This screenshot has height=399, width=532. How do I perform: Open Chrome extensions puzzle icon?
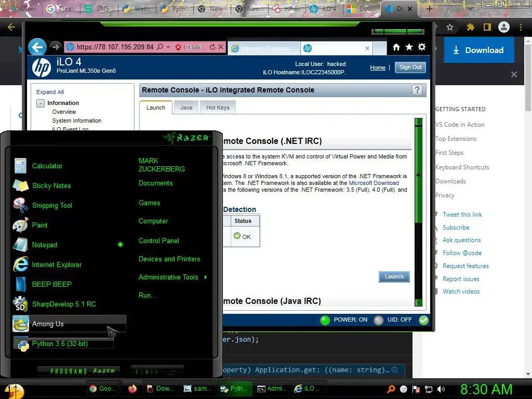pos(470,27)
